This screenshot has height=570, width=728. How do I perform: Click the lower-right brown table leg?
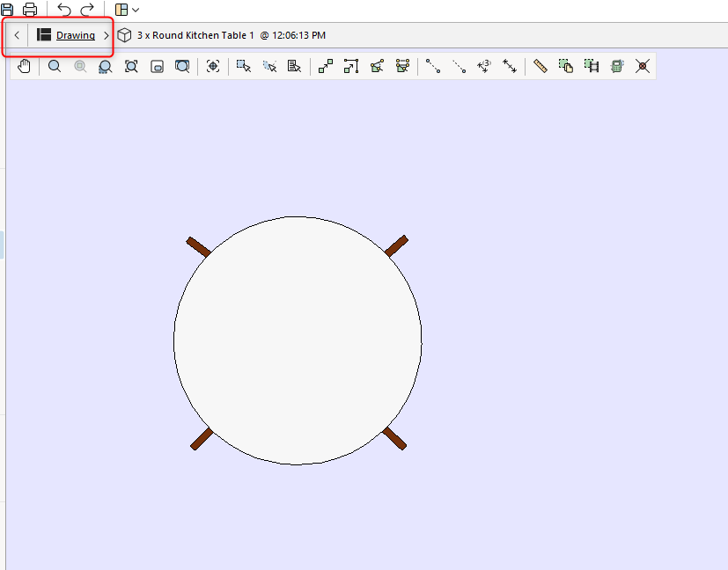point(394,438)
